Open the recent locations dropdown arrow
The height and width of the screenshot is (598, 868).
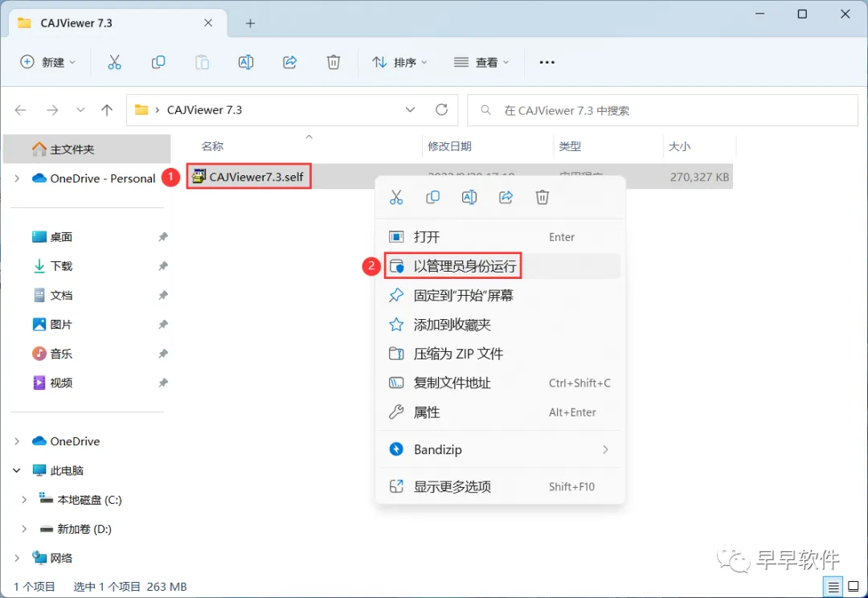[81, 110]
